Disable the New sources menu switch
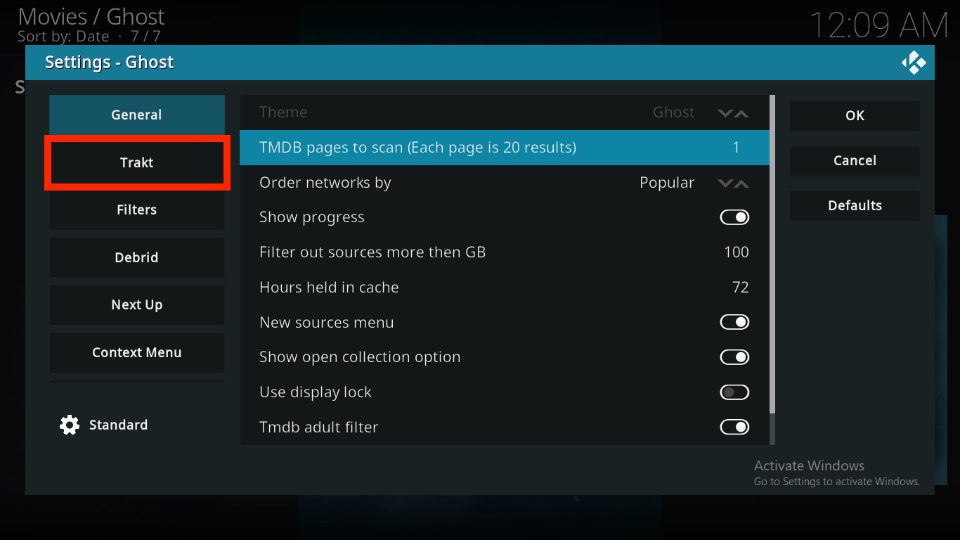960x540 pixels. (734, 322)
